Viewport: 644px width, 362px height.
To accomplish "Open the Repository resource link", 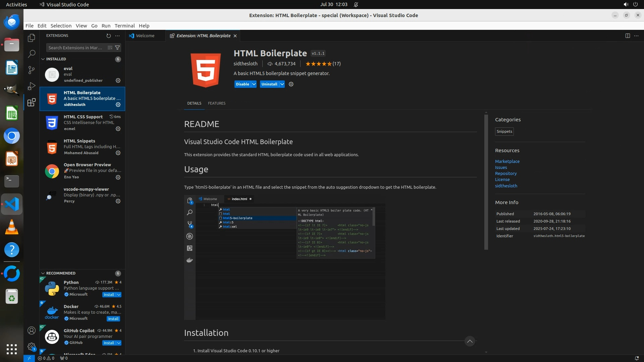I will tap(505, 173).
